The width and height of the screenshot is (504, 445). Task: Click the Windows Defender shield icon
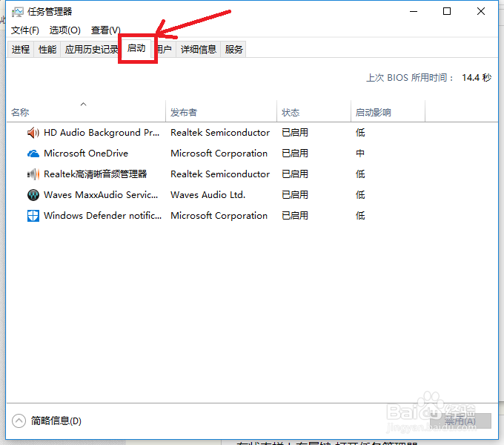[33, 216]
